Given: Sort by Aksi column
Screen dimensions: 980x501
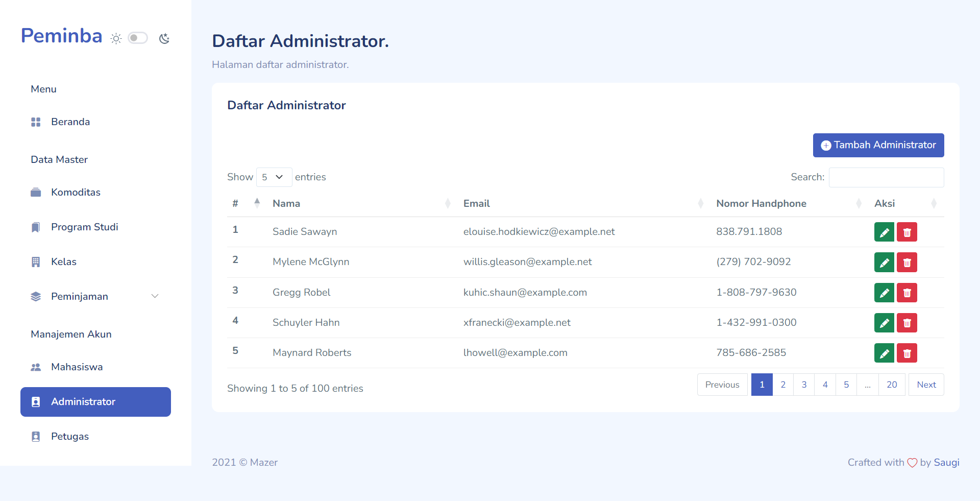Looking at the screenshot, I should [x=906, y=203].
